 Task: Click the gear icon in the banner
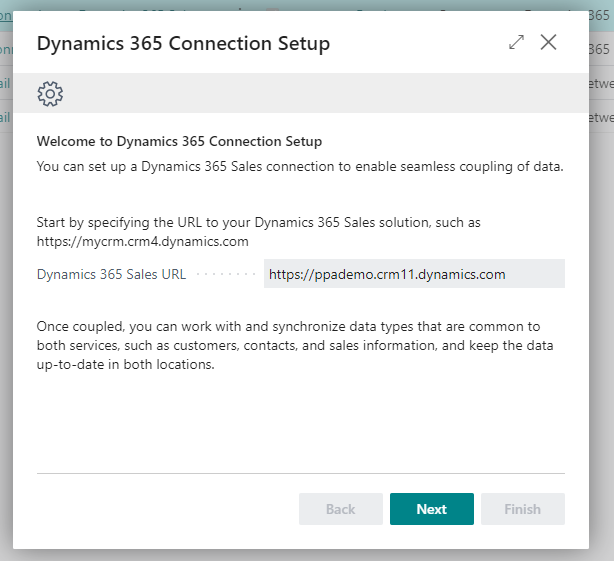coord(50,94)
